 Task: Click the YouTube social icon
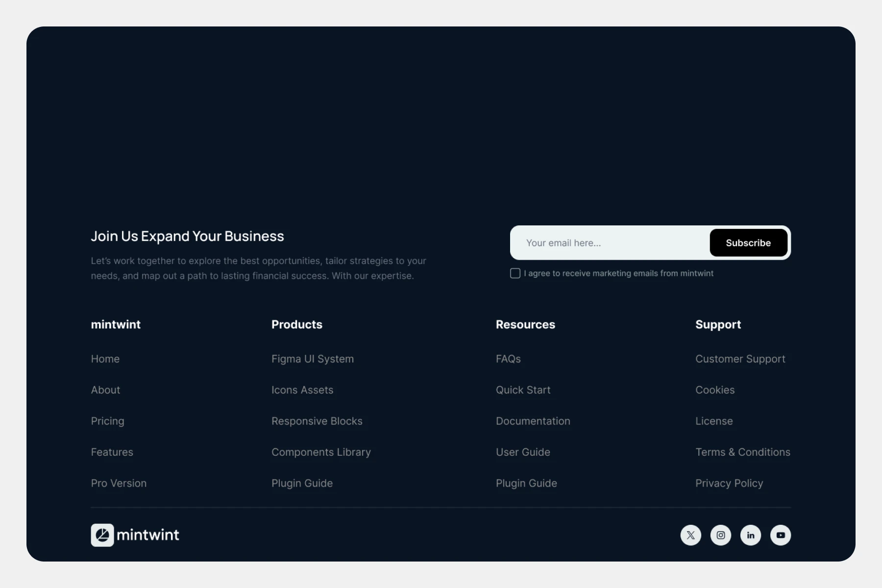point(780,535)
